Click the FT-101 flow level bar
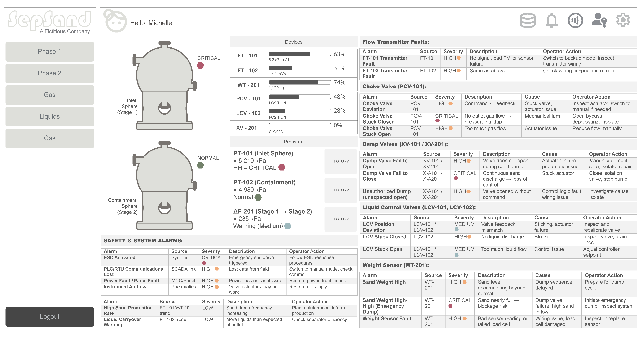Viewport: 644px width, 338px height. tap(300, 54)
